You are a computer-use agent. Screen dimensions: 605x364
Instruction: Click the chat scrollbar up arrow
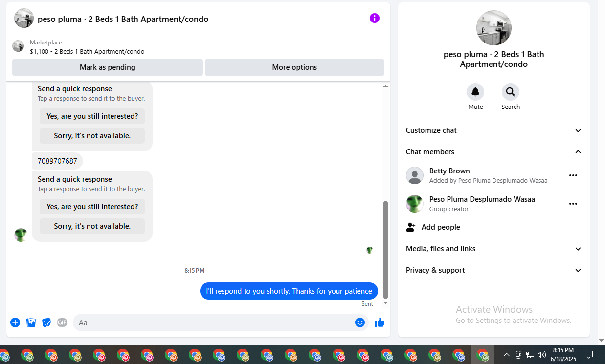pyautogui.click(x=385, y=86)
